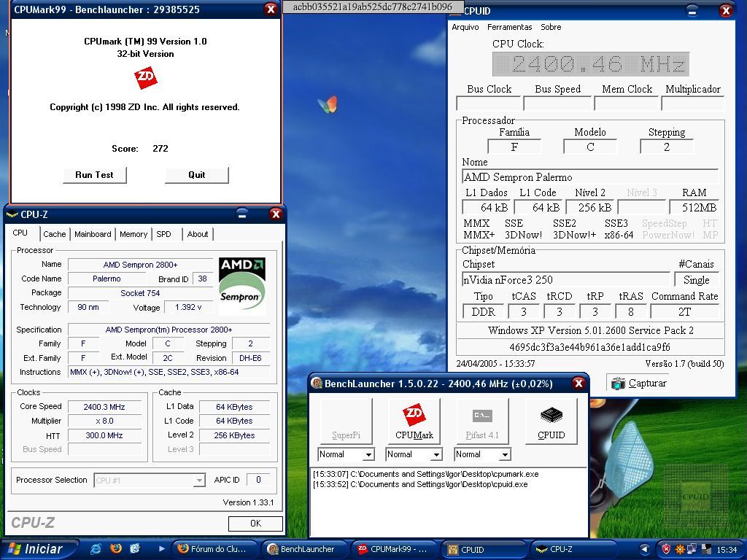Click the RAM value 512MB in CPUID
This screenshot has width=747, height=560.
point(694,207)
